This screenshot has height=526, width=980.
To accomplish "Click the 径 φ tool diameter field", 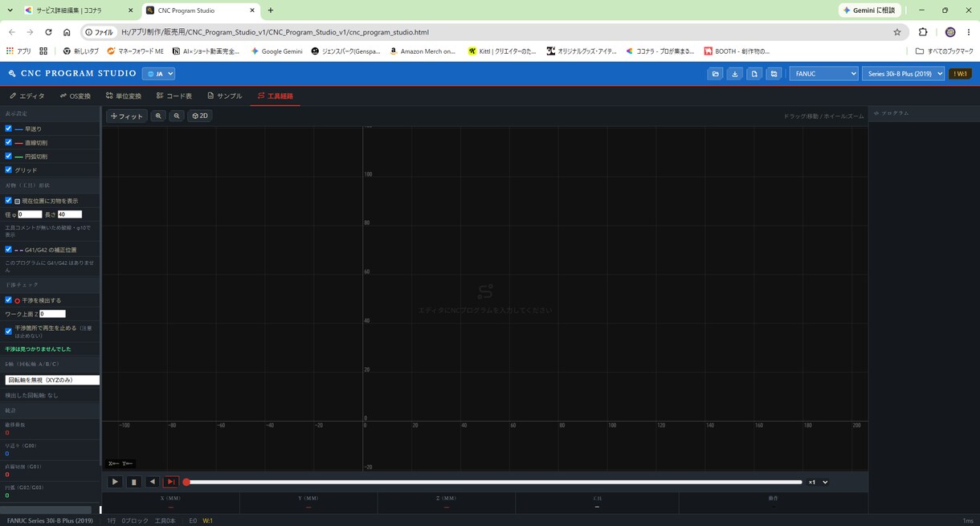I will coord(30,214).
